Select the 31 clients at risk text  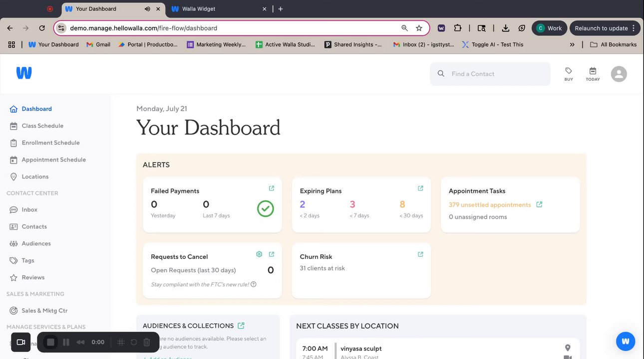tap(322, 268)
